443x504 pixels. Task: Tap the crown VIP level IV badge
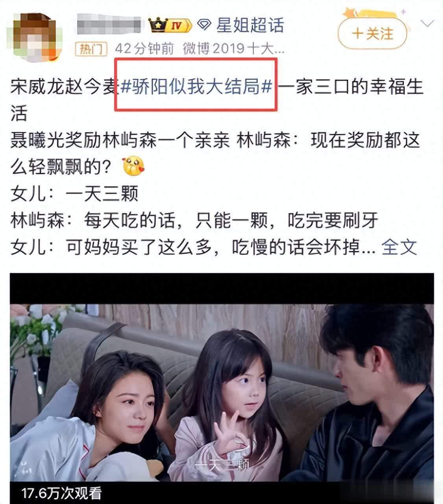coord(170,26)
